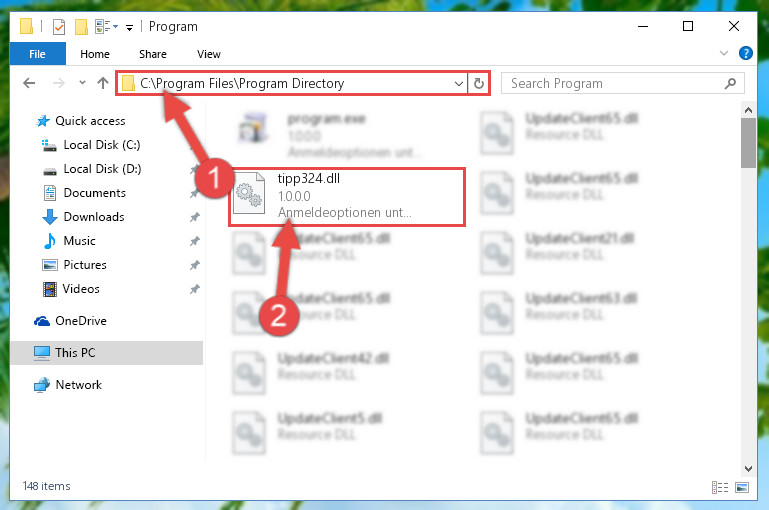Go up one folder level

point(103,83)
